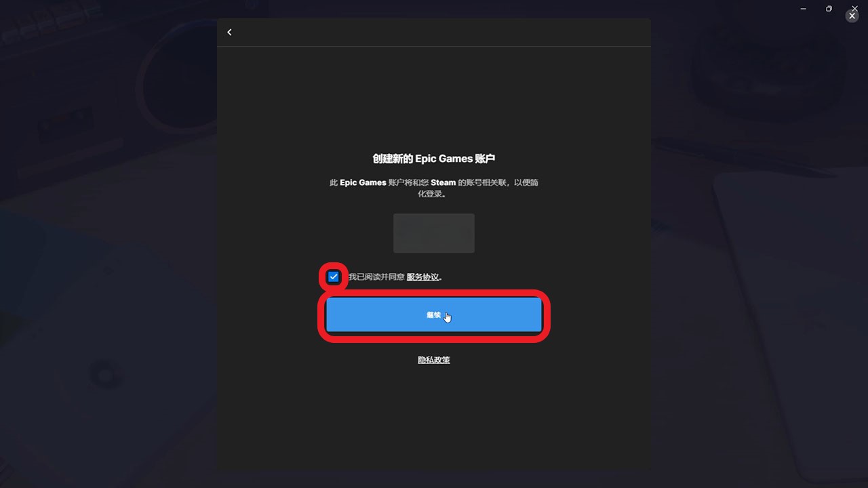Open the 隐私政策 link
This screenshot has width=868, height=488.
434,360
